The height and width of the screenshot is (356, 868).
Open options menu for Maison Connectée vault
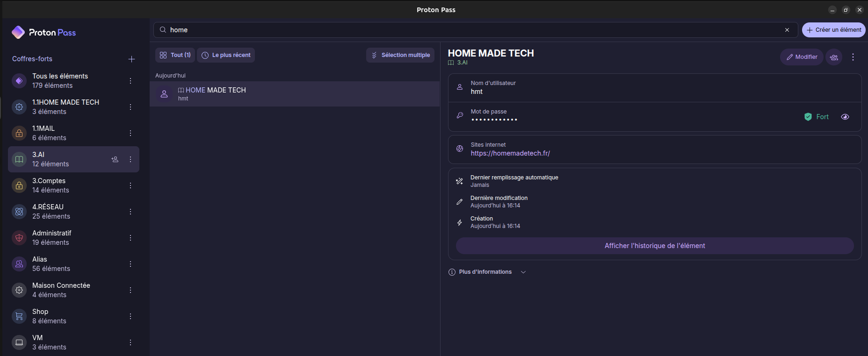(130, 290)
